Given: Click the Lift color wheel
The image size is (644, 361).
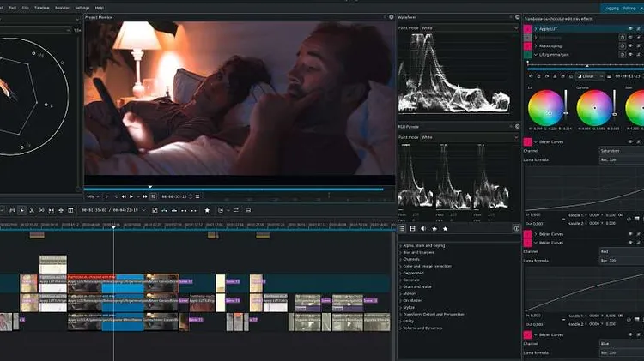Looking at the screenshot, I should click(x=545, y=107).
